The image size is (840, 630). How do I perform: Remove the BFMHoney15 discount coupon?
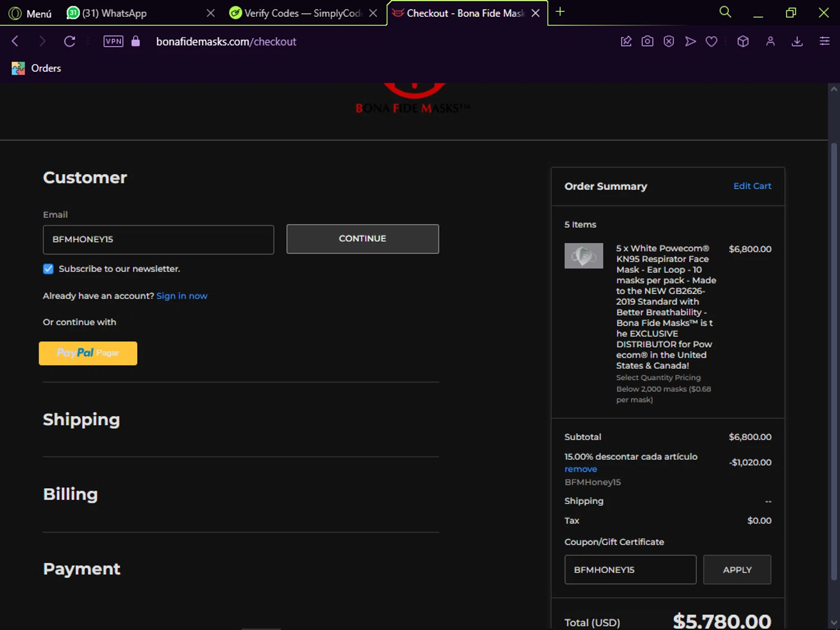tap(581, 469)
